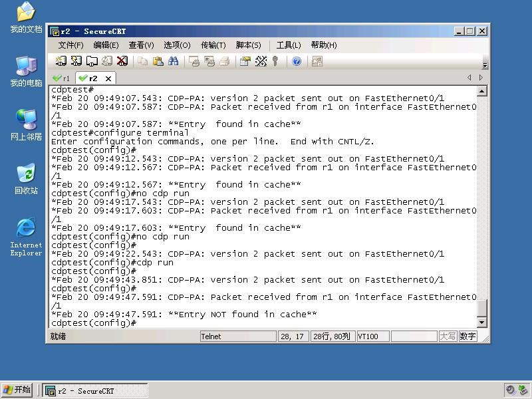This screenshot has width=532, height=399.
Task: Click the Keymap Editor tools icon
Action: tap(261, 61)
